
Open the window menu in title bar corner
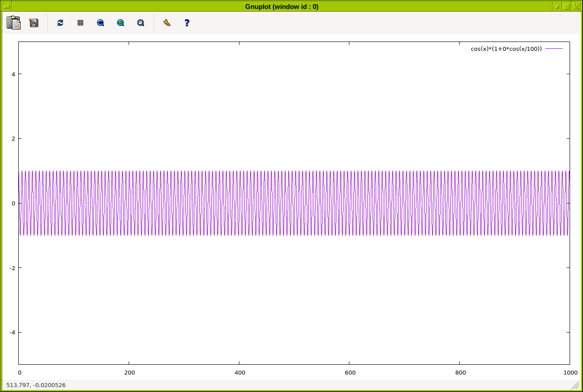(7, 7)
